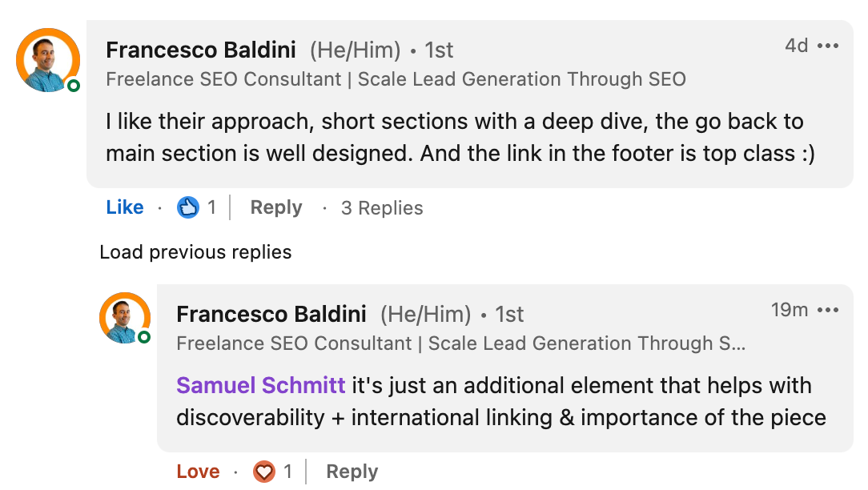The image size is (868, 490).
Task: Expand the 3 Replies thread
Action: [382, 208]
